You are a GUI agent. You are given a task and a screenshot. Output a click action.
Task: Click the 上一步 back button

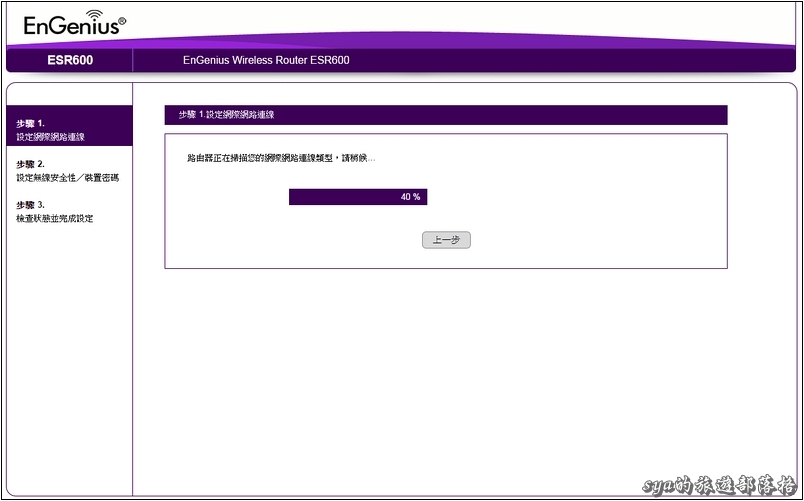[446, 240]
